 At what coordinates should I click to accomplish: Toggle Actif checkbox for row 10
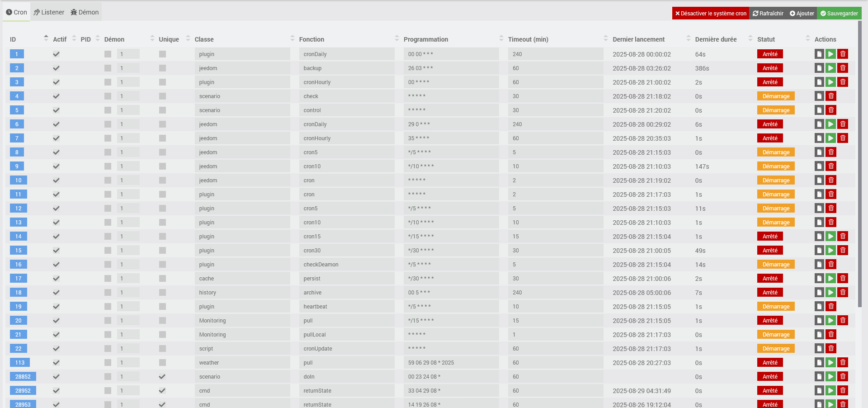pyautogui.click(x=56, y=180)
